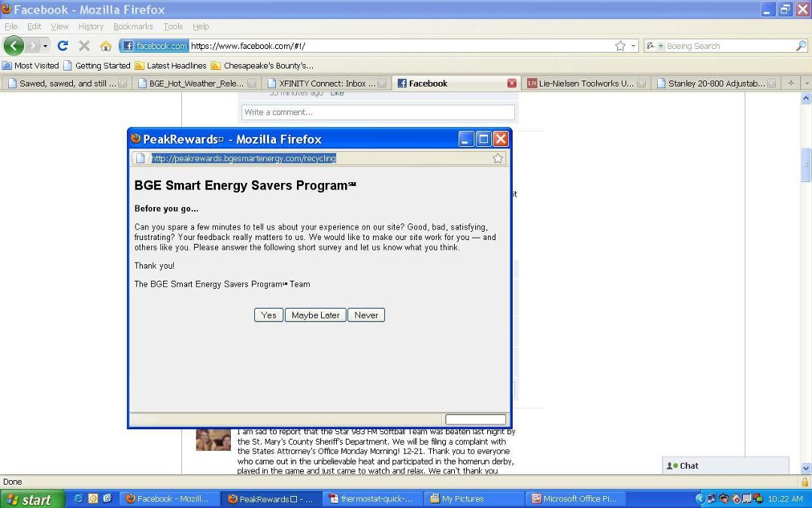Screen dimensions: 812x508
Task: Go to the Home page icon
Action: (x=106, y=46)
